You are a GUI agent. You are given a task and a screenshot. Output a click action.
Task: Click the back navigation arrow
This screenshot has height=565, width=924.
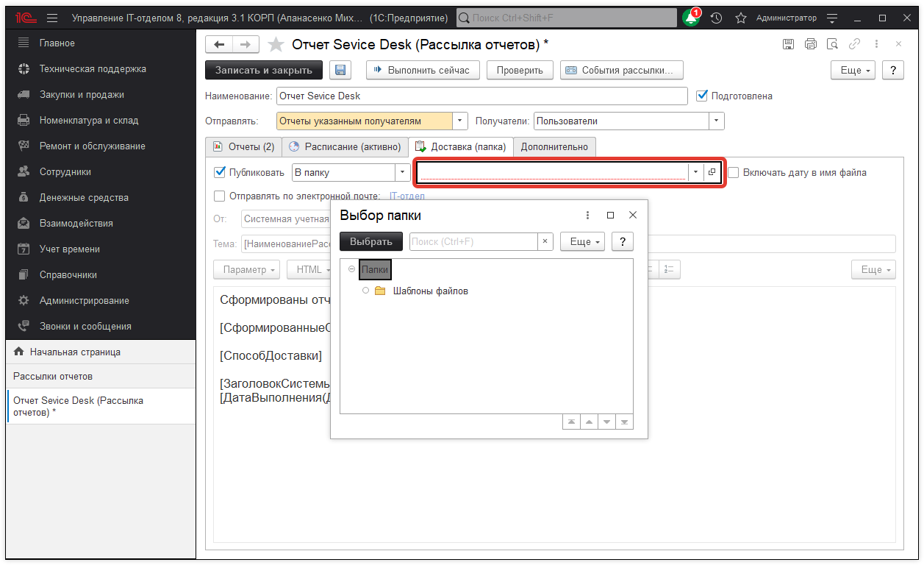[218, 45]
